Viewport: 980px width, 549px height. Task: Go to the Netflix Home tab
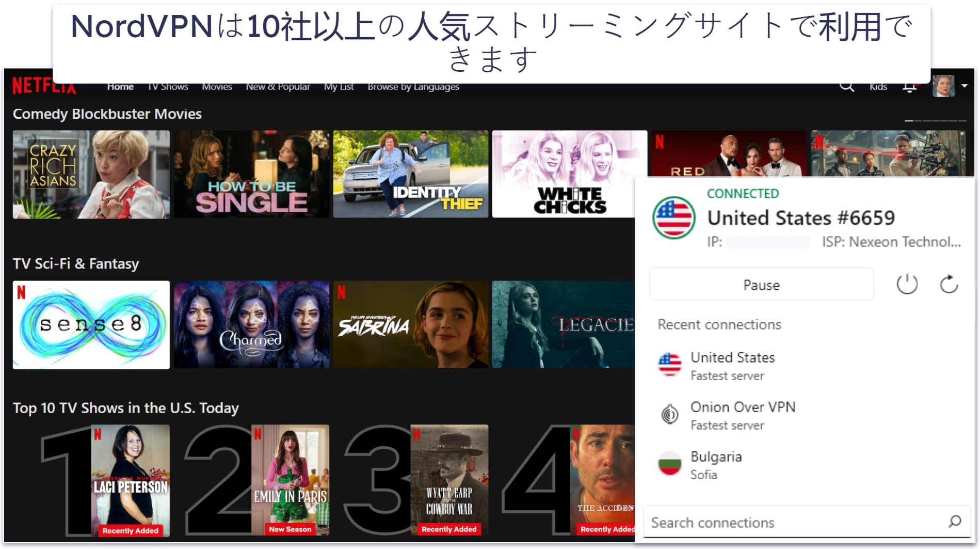click(x=120, y=86)
